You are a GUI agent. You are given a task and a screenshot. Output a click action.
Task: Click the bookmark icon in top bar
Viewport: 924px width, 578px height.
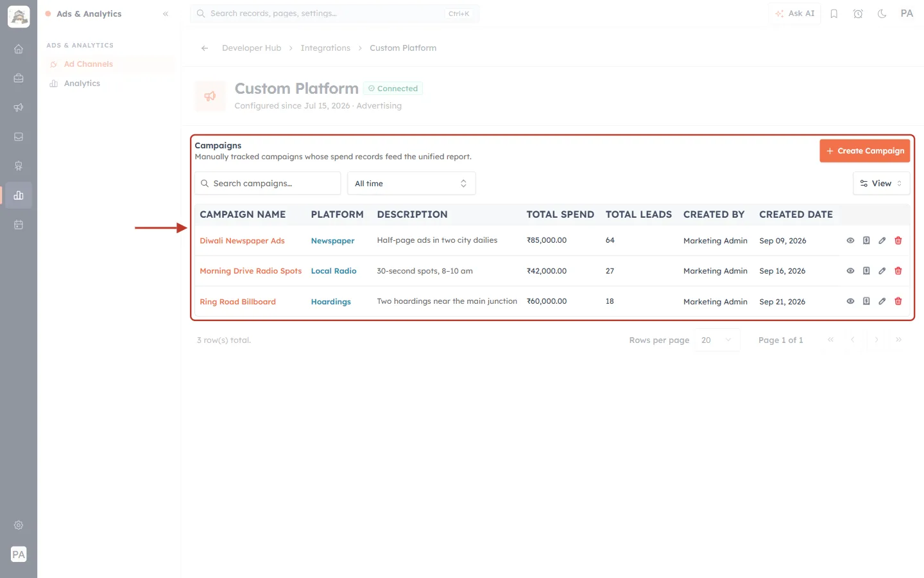[x=834, y=13]
